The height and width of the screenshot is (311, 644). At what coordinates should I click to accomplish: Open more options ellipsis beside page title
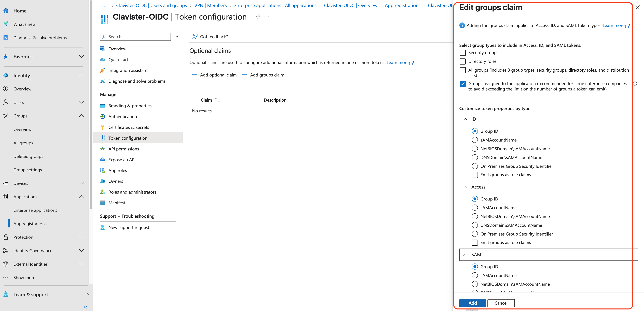pos(268,17)
